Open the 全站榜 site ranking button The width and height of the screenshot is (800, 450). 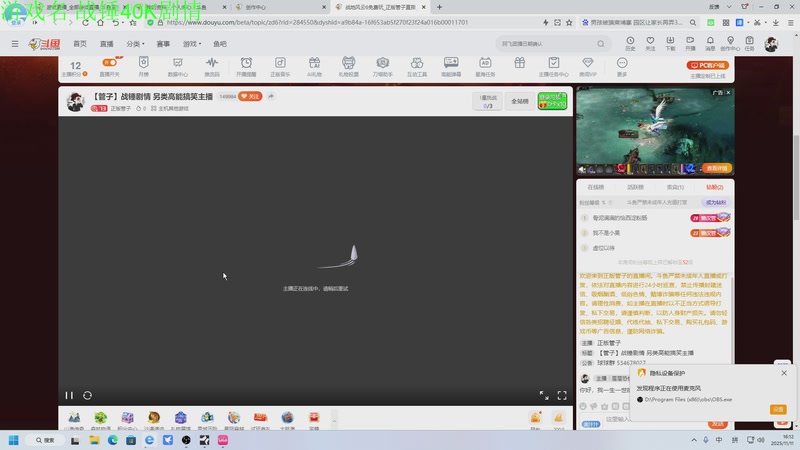[520, 101]
